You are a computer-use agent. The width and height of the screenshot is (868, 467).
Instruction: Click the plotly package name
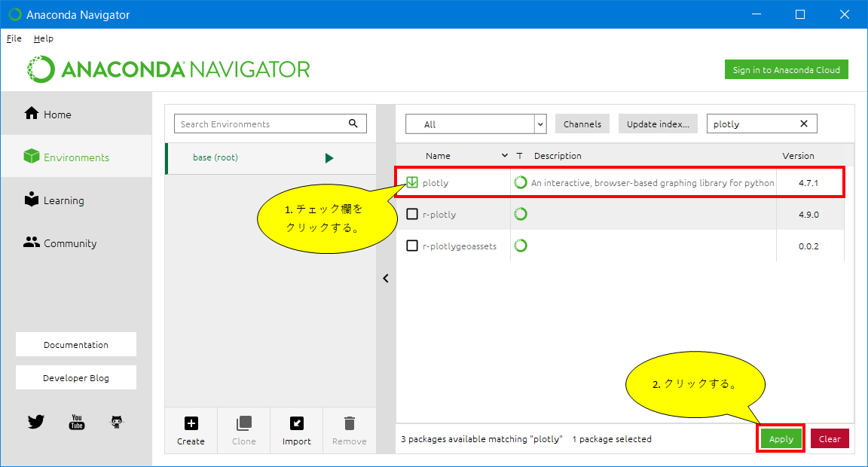(x=435, y=183)
